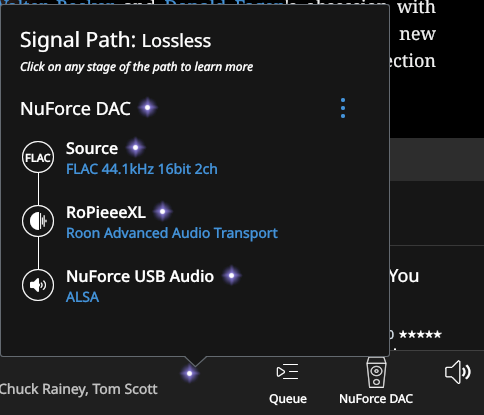Click the lossless star next to NuForce DAC heading
This screenshot has width=484, height=415.
click(x=147, y=108)
